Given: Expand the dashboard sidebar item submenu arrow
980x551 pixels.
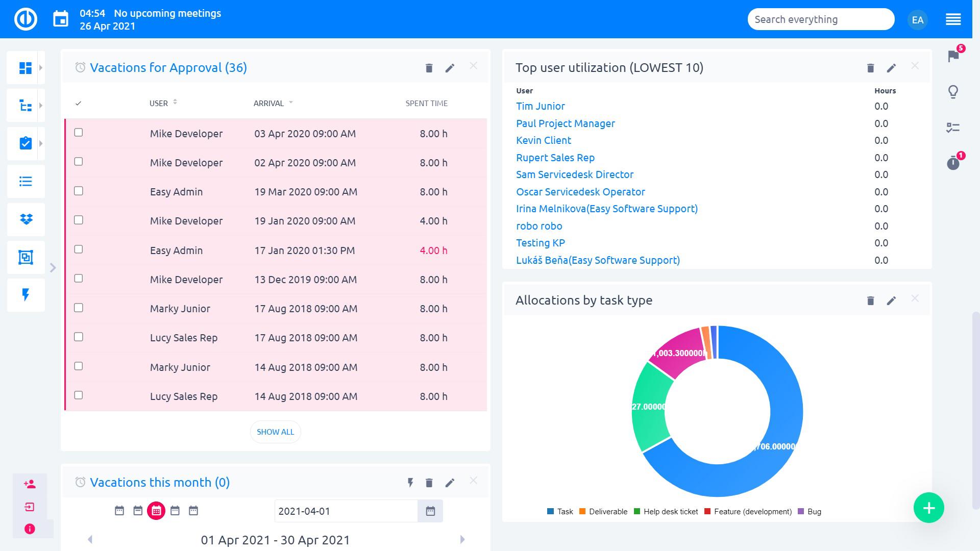Looking at the screenshot, I should click(41, 68).
